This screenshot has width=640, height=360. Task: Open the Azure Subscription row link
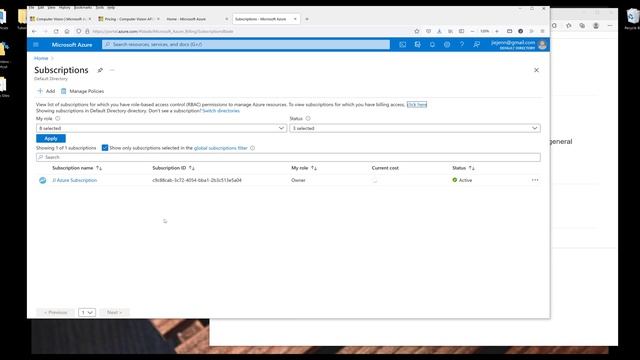(75, 180)
